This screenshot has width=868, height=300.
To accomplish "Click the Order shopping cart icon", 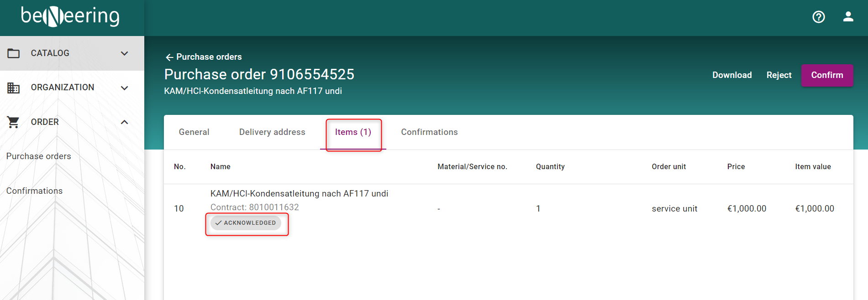I will click(14, 122).
